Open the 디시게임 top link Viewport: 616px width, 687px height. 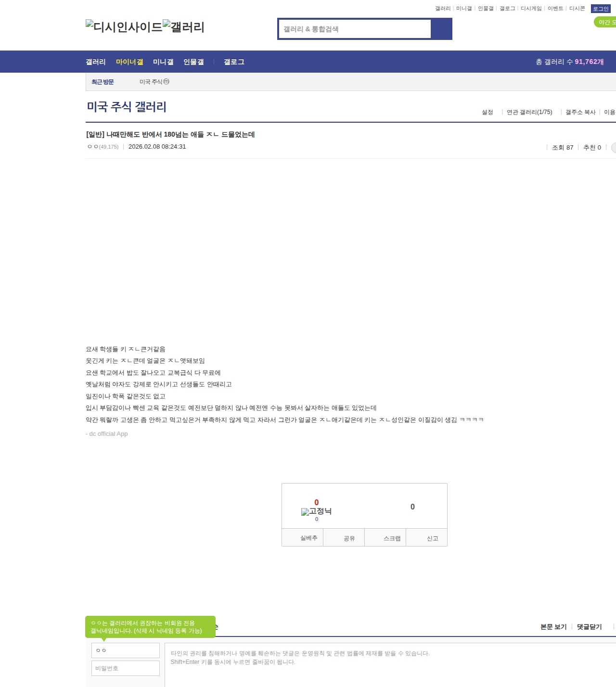[x=531, y=9]
